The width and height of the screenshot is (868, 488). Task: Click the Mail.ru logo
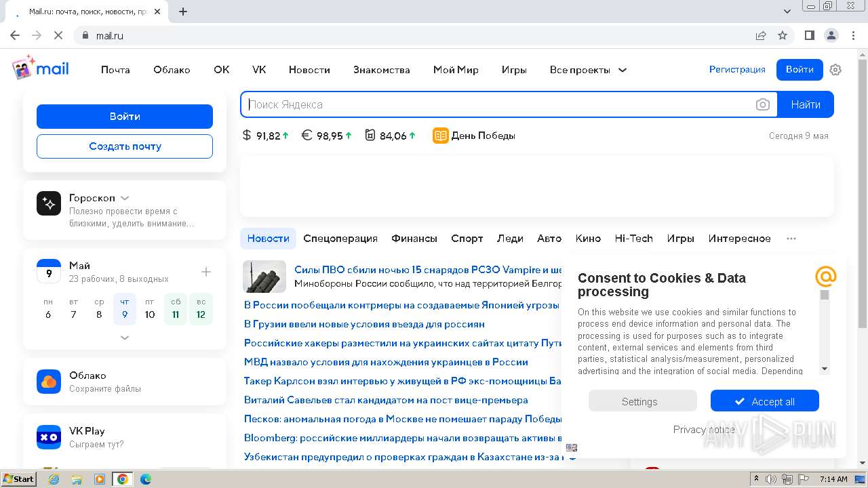[x=41, y=68]
